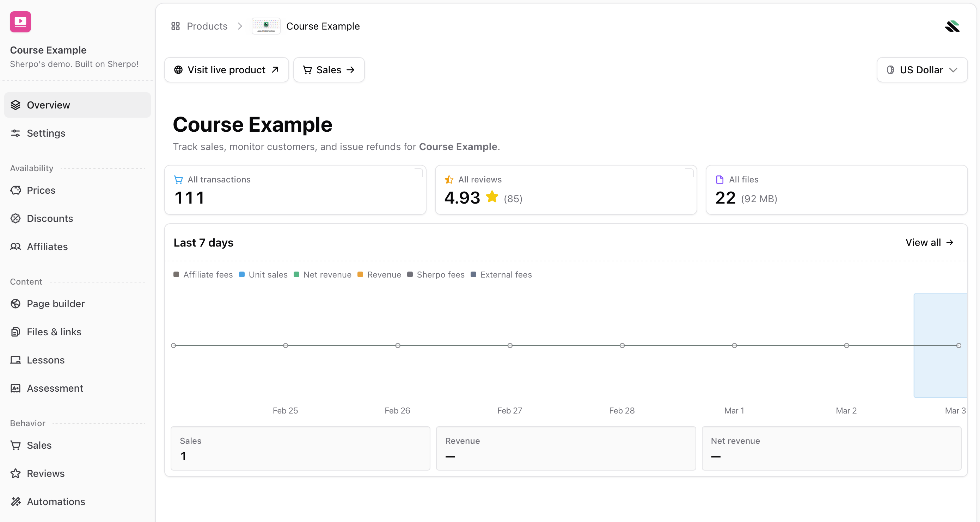Image resolution: width=980 pixels, height=522 pixels.
Task: Toggle Affiliate fees legend swatch
Action: click(x=176, y=274)
